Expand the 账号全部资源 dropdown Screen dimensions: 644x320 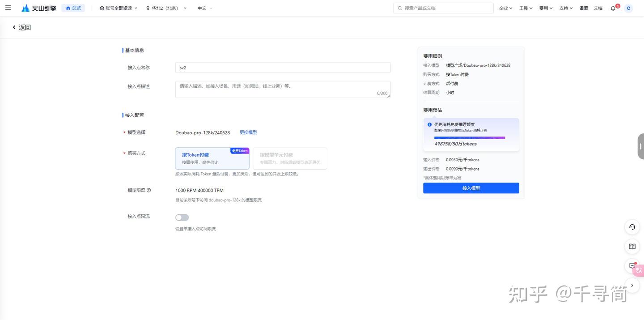119,8
